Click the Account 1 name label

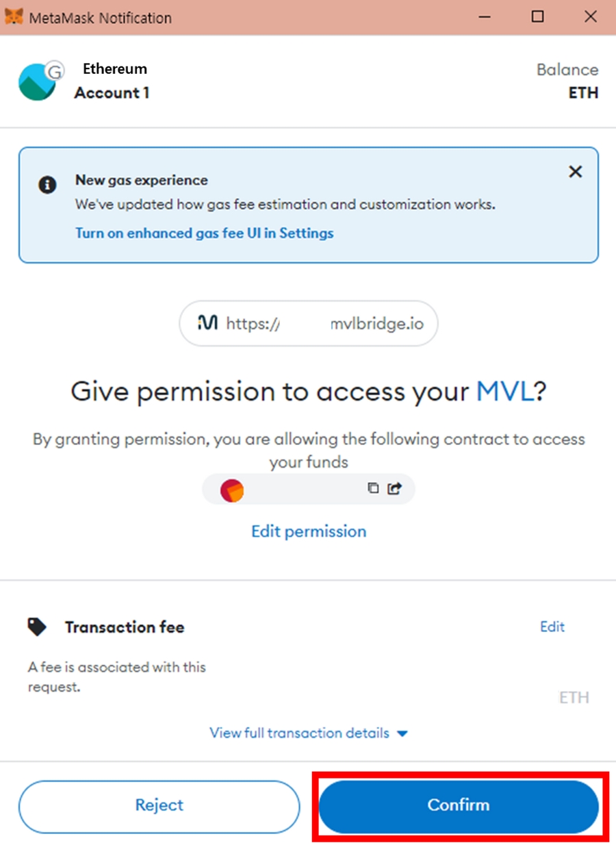pos(112,92)
